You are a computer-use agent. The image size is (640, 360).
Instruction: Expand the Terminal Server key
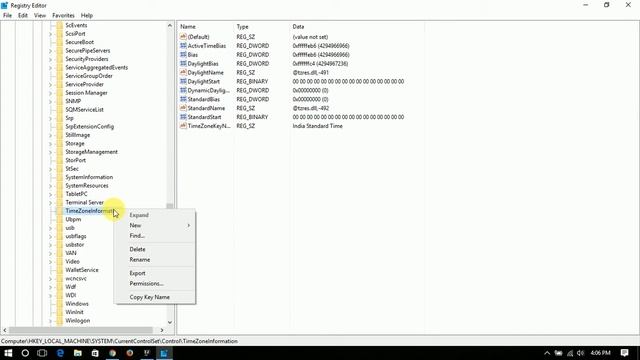51,203
